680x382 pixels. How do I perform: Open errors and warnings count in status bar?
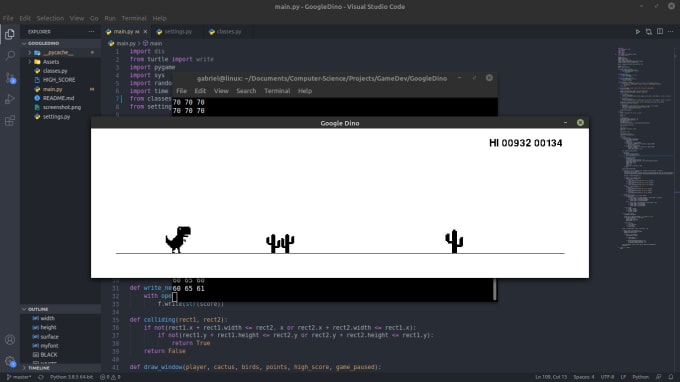110,377
